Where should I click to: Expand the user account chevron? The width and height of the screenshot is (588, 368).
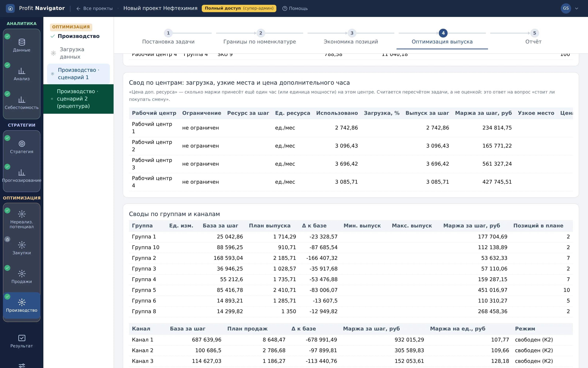click(x=577, y=8)
